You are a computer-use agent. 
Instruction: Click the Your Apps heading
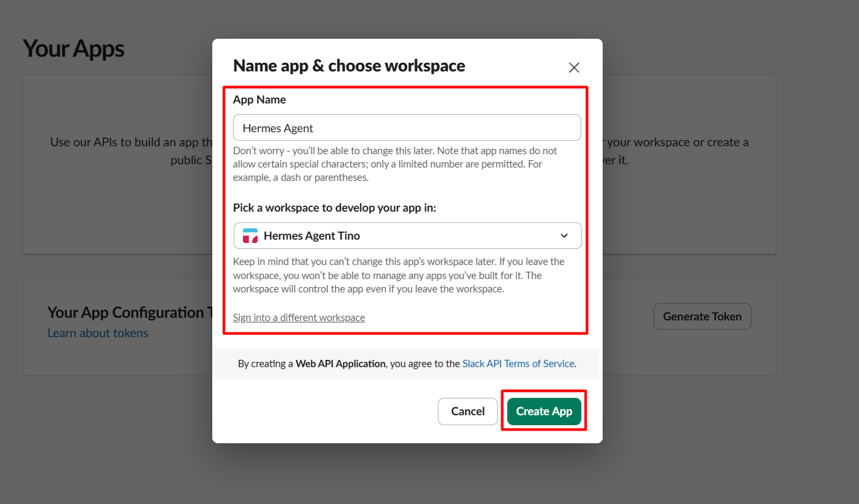73,49
